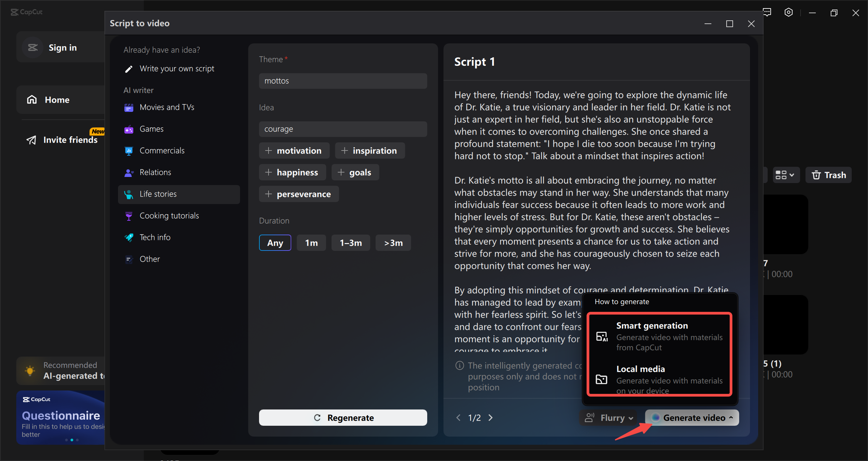Open the Flurry voice dropdown
Image resolution: width=868 pixels, height=461 pixels.
609,418
